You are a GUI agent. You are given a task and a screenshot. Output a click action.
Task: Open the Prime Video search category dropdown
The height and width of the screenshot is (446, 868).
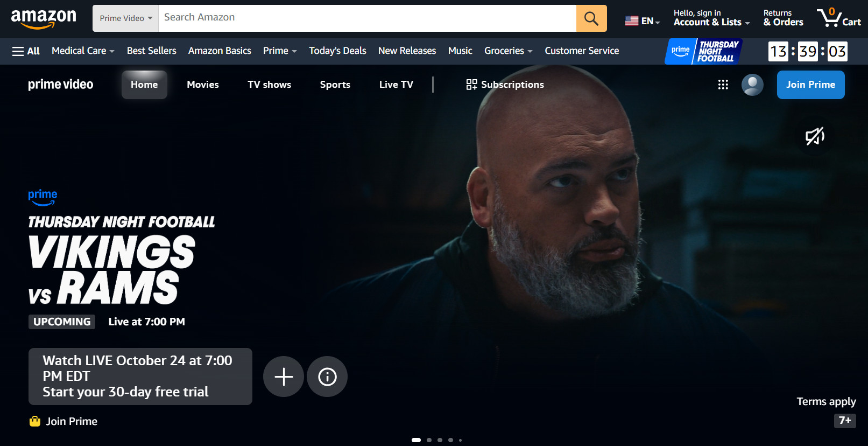tap(126, 18)
